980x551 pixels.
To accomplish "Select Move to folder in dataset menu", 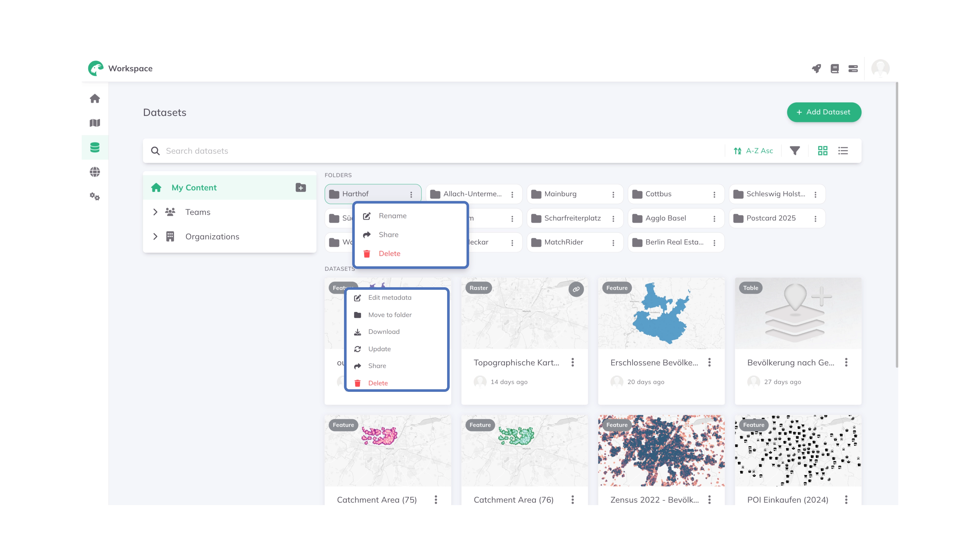I will (397, 315).
